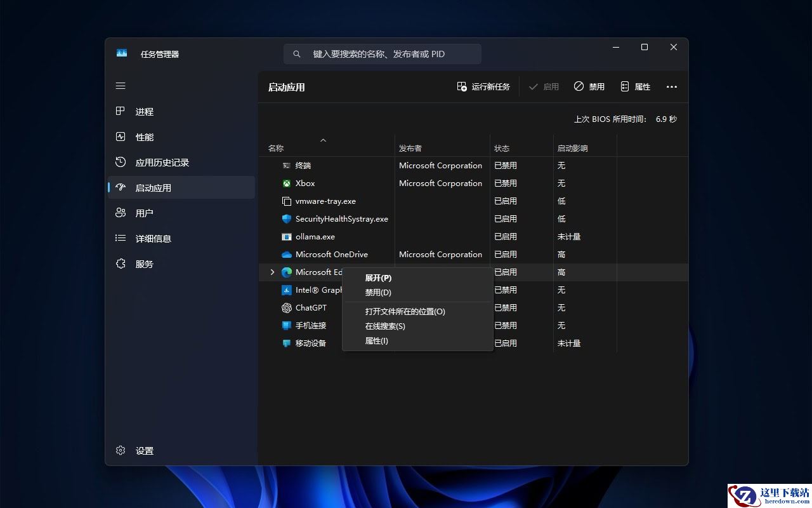Sort by 启动影响 column header
The width and height of the screenshot is (812, 508).
coord(572,148)
